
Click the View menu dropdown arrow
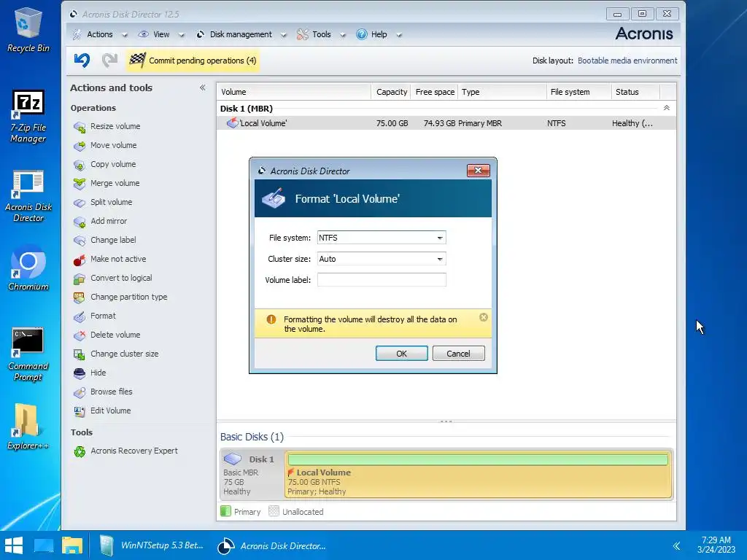tap(182, 35)
